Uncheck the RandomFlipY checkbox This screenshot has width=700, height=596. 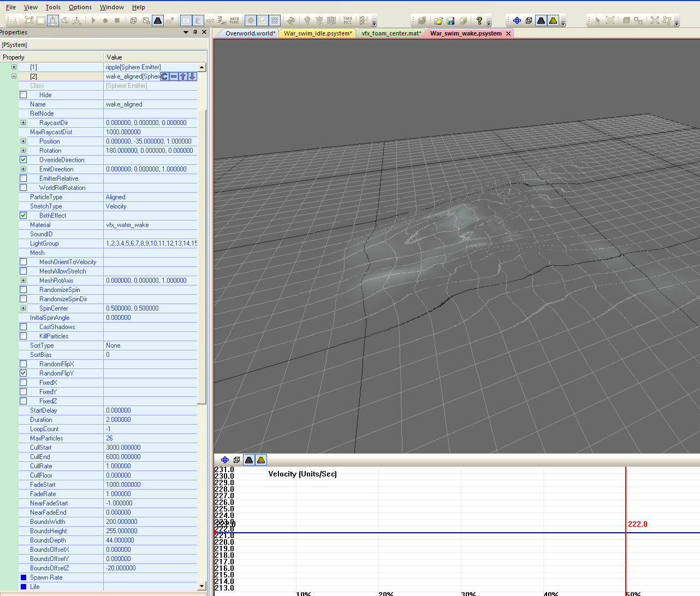(23, 373)
